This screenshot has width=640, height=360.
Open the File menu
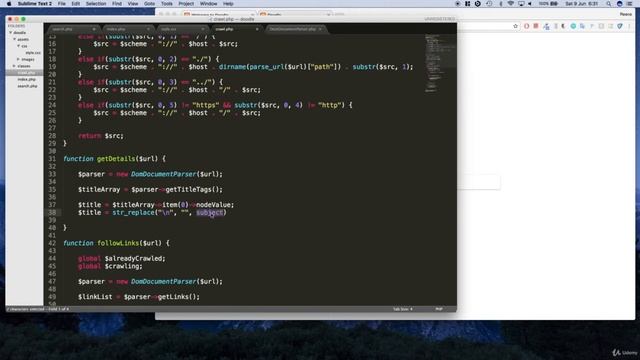pos(62,4)
